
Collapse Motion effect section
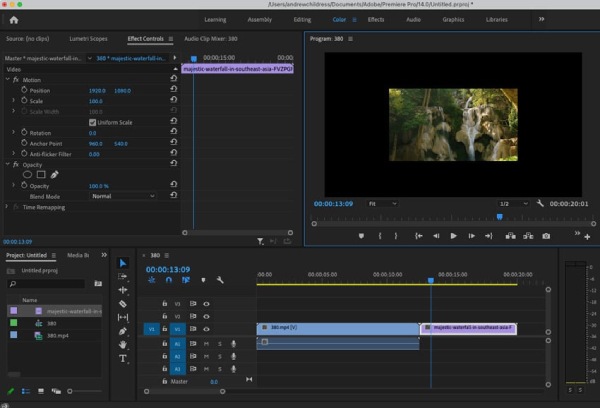pyautogui.click(x=7, y=79)
